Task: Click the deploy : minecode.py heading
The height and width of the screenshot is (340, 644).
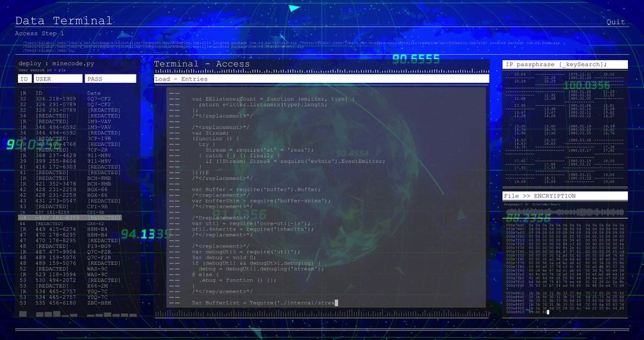Action: tap(56, 64)
